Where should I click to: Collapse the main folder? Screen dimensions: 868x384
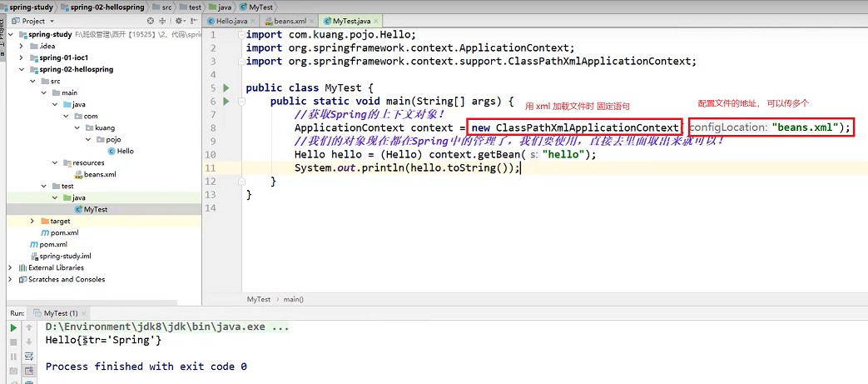(x=44, y=92)
